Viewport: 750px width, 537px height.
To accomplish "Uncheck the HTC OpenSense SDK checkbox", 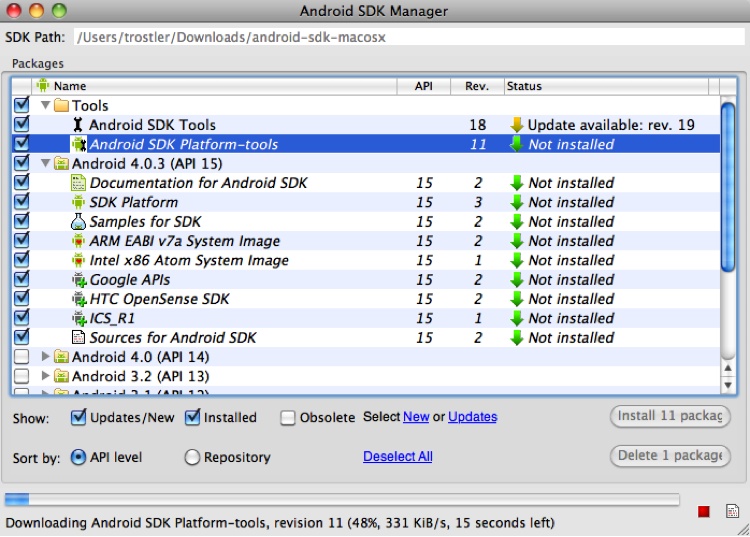I will [22, 298].
